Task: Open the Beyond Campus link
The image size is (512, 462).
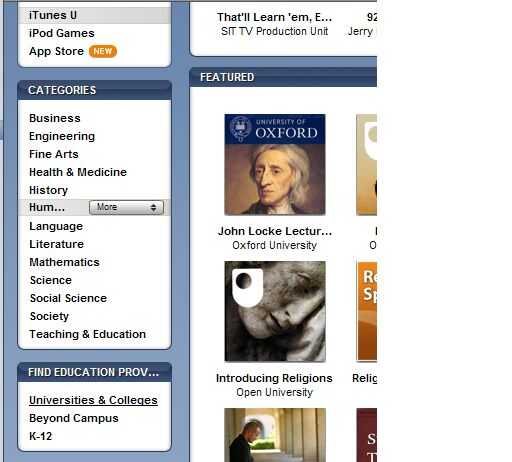Action: coord(74,418)
